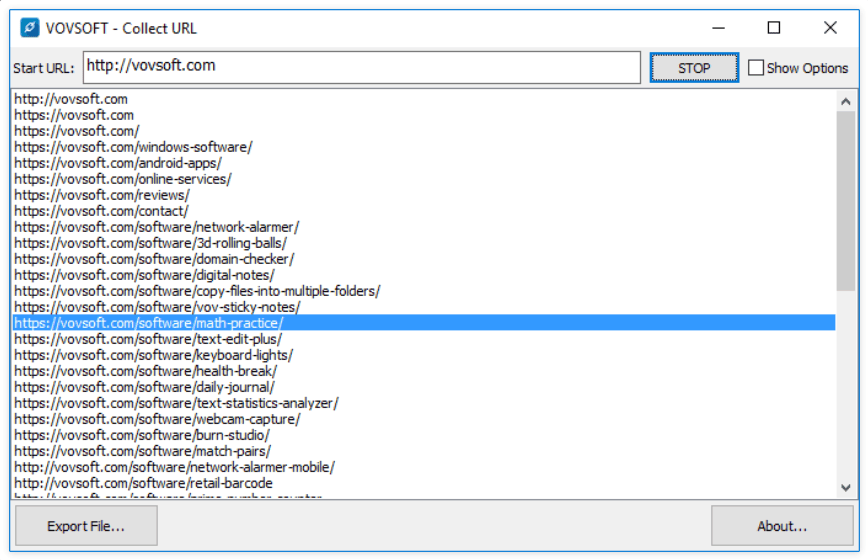Select the retail-barcode URL row

click(424, 484)
